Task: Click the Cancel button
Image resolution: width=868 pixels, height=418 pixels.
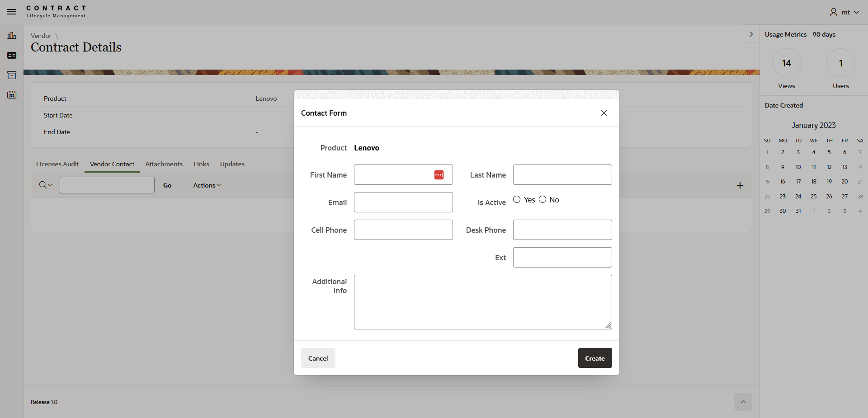Action: [318, 358]
